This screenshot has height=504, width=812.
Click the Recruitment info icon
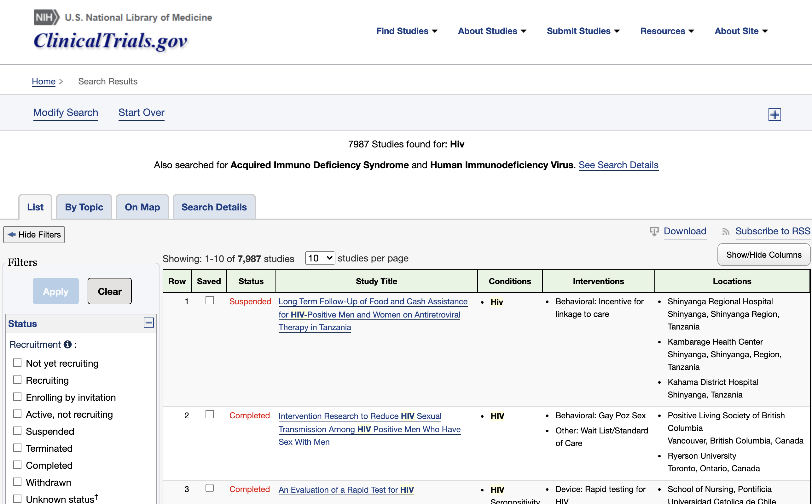tap(68, 344)
